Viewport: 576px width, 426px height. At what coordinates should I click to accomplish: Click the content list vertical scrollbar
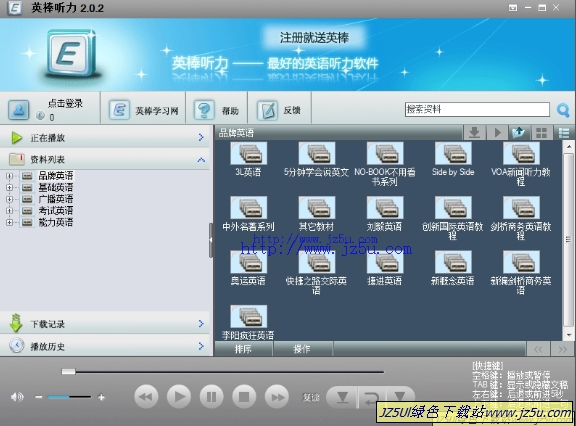pyautogui.click(x=569, y=240)
